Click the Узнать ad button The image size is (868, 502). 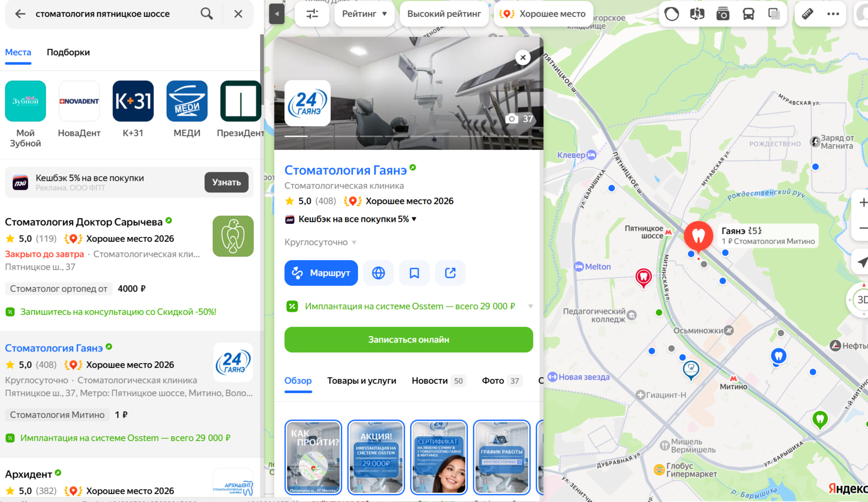pos(226,182)
